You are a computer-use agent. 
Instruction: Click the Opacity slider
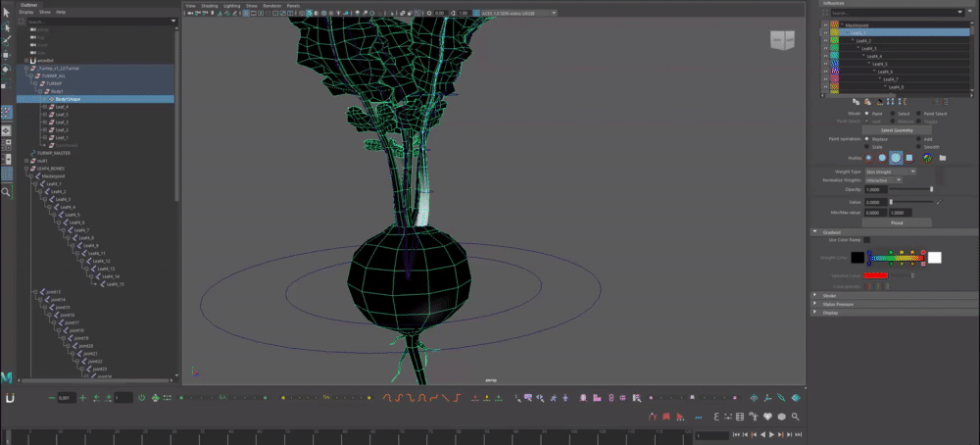[910, 189]
